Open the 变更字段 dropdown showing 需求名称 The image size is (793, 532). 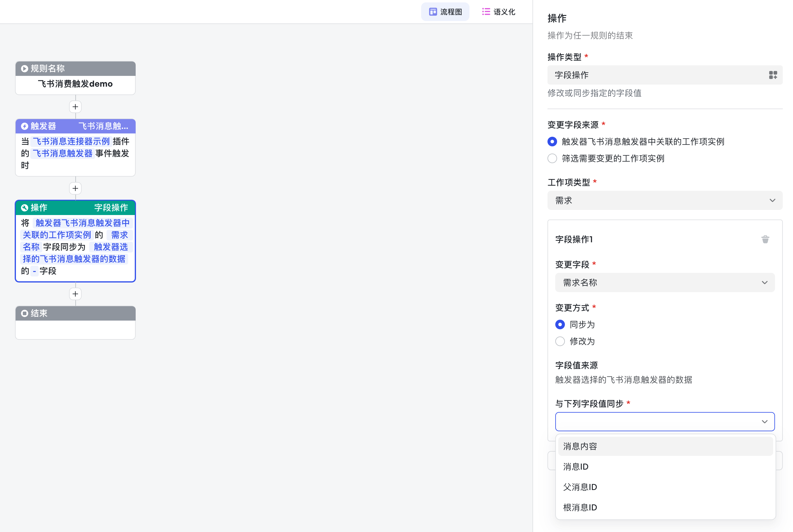(665, 282)
